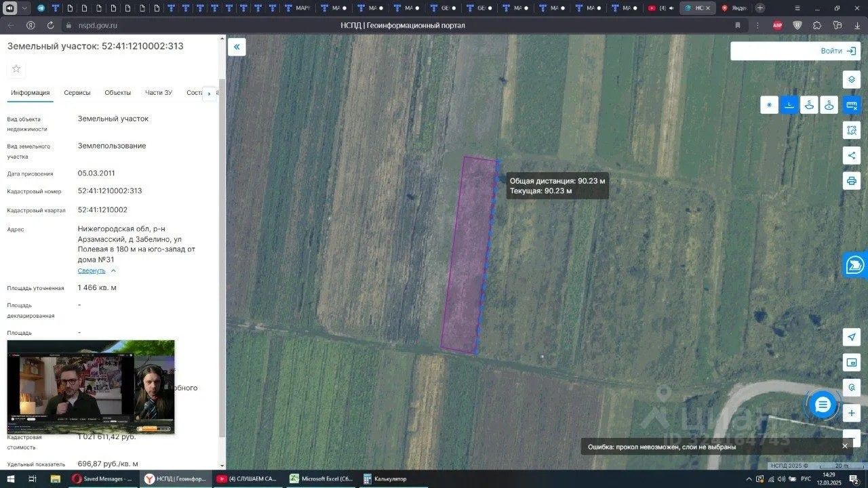Collapse the address via Свернуть link
Image resolution: width=868 pixels, height=488 pixels.
(92, 270)
